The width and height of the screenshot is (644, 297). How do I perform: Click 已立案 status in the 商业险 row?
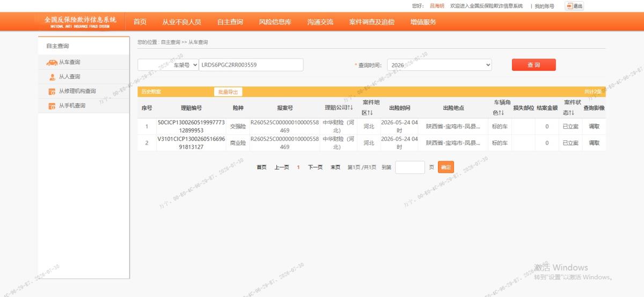[570, 143]
